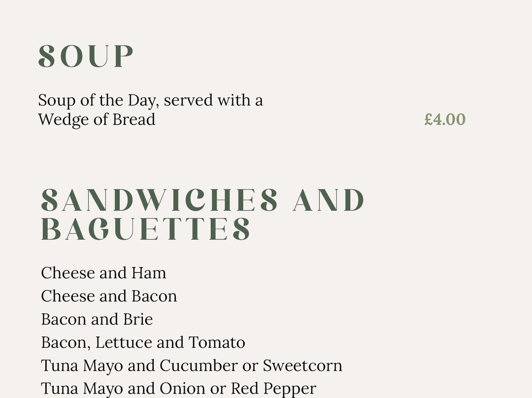Image resolution: width=532 pixels, height=398 pixels.
Task: Click 'Tuna Mayo' on the Red Pepper line
Action: pyautogui.click(x=82, y=389)
